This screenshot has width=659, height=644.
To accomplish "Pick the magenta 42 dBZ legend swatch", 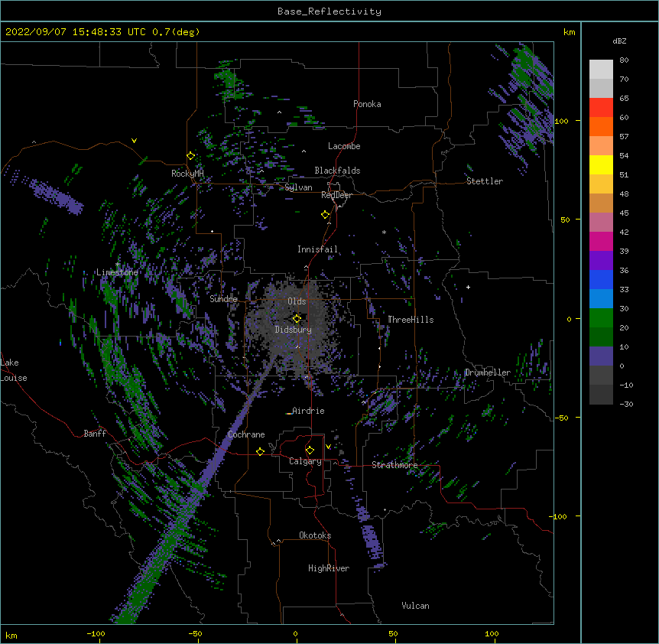I will click(x=601, y=241).
